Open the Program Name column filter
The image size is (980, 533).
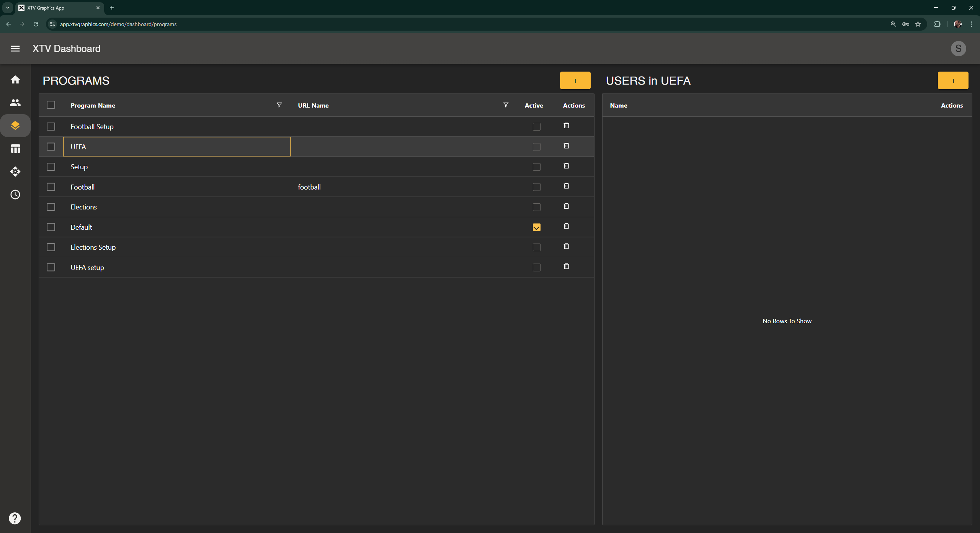pos(279,105)
